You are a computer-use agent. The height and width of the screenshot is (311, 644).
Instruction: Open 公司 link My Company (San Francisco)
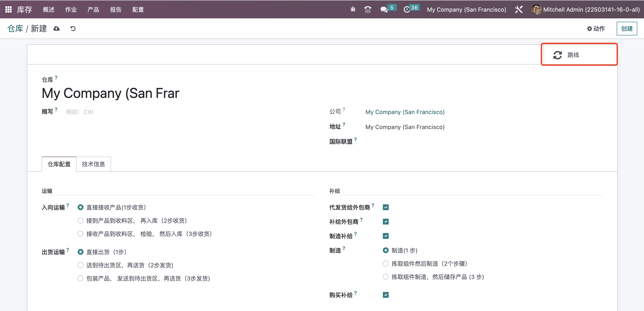coord(405,112)
